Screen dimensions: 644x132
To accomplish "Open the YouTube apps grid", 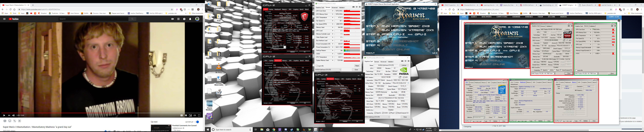I will (178, 19).
